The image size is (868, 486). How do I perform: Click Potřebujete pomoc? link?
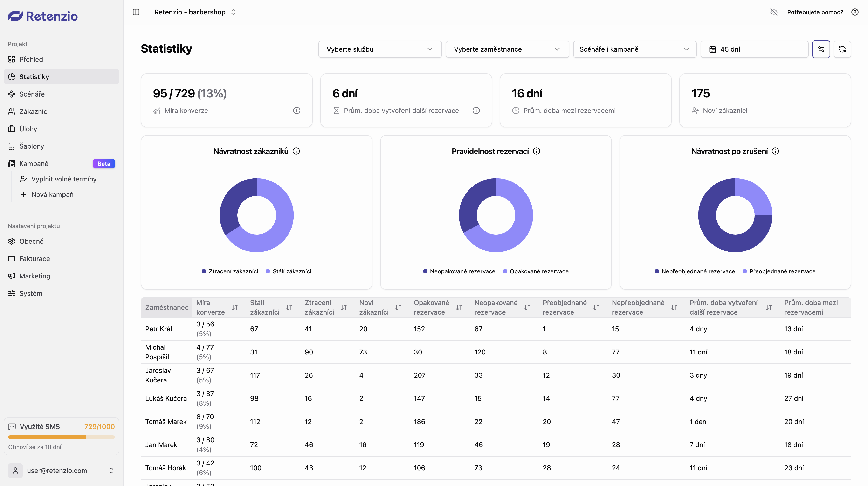tap(815, 12)
